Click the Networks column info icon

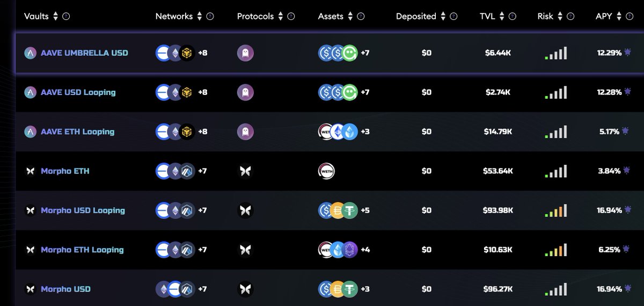[x=210, y=17]
